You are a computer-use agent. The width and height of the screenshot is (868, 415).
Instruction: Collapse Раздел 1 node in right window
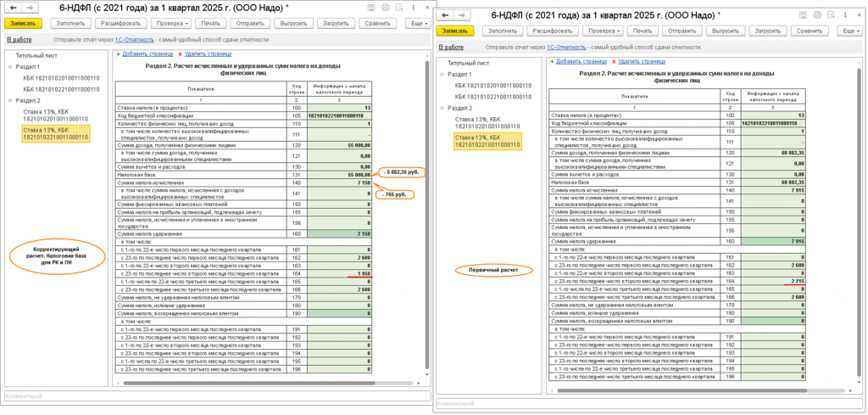click(x=442, y=74)
